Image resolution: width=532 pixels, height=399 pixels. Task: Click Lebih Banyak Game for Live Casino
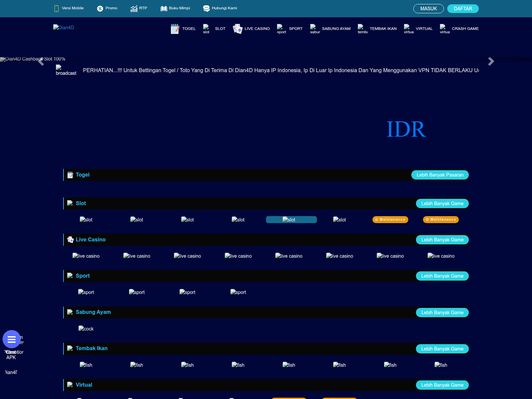pyautogui.click(x=442, y=240)
